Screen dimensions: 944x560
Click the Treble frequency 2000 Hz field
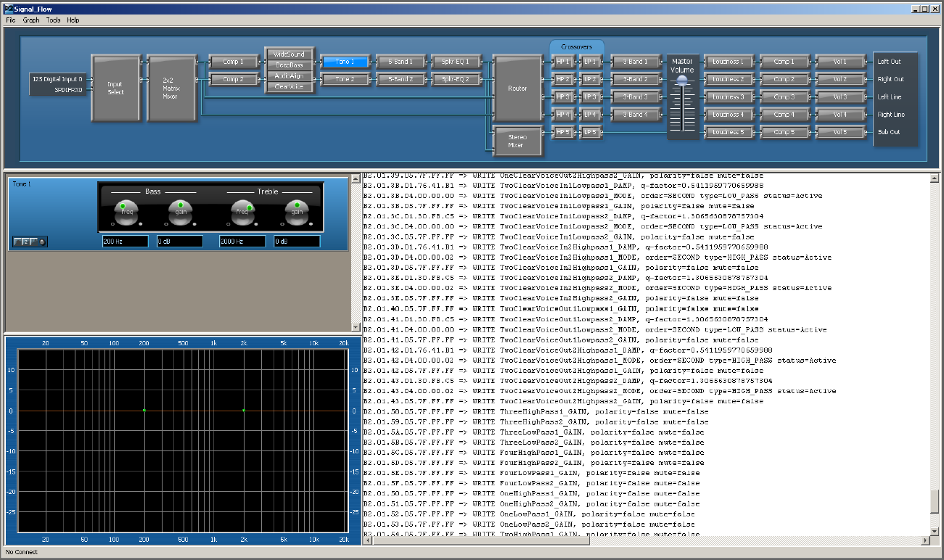[x=242, y=242]
